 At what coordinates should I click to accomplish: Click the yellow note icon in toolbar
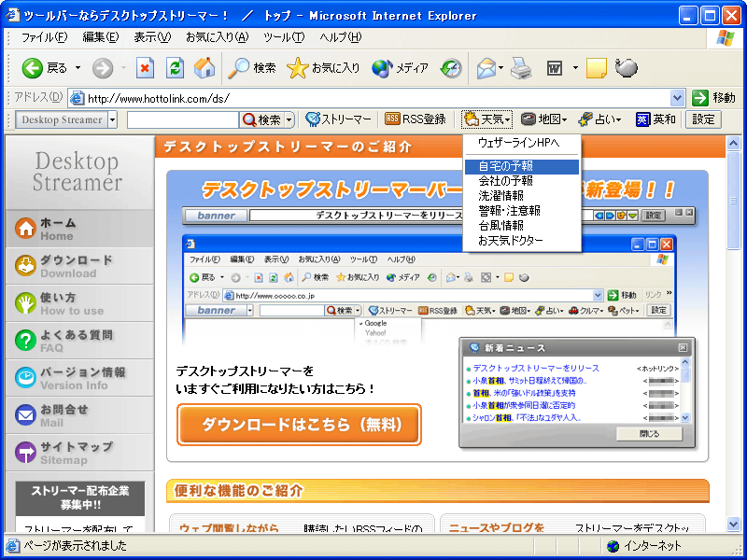[x=596, y=68]
